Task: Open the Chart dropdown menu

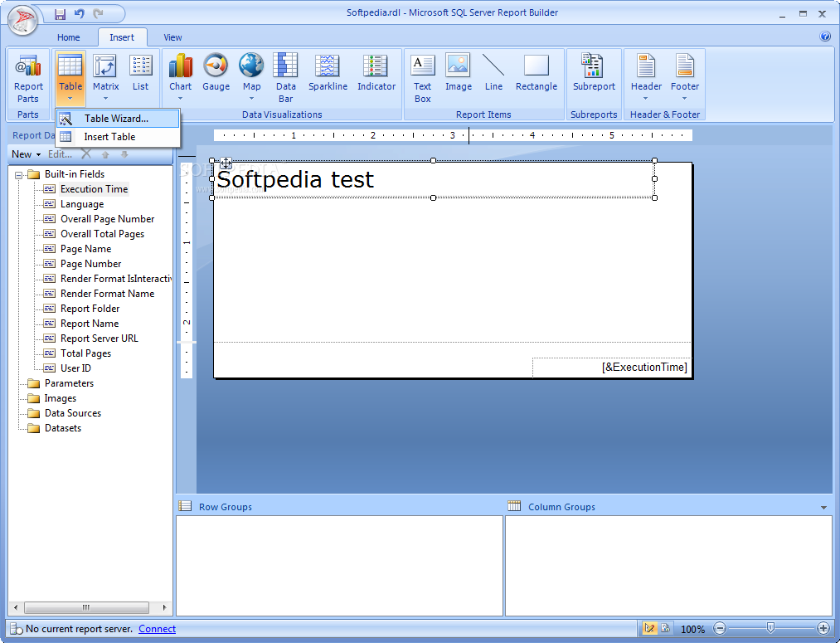Action: (x=180, y=98)
